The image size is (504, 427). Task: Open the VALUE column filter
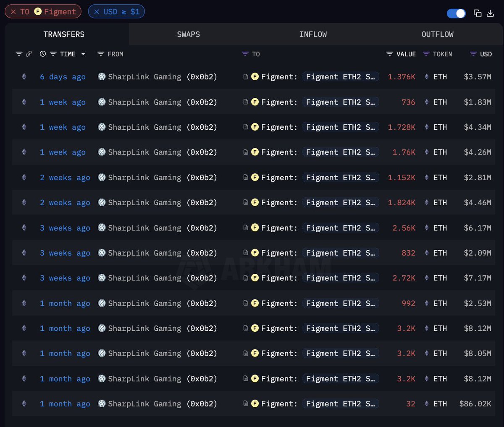click(389, 54)
